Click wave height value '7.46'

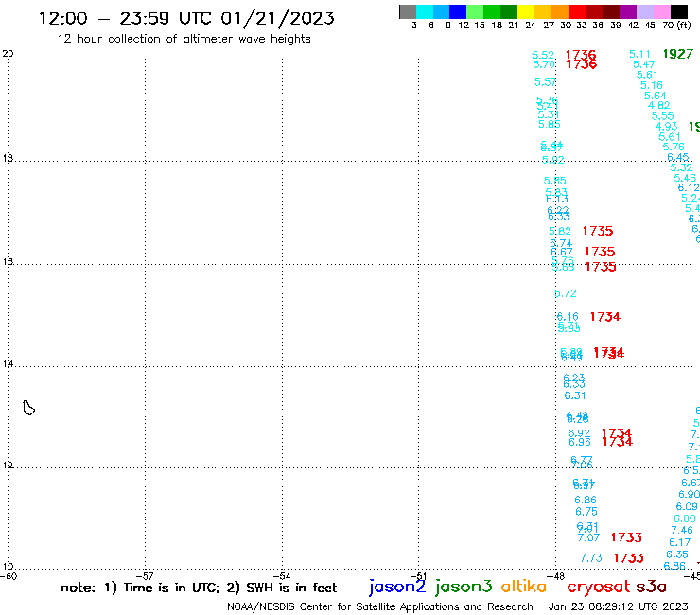pos(682,530)
